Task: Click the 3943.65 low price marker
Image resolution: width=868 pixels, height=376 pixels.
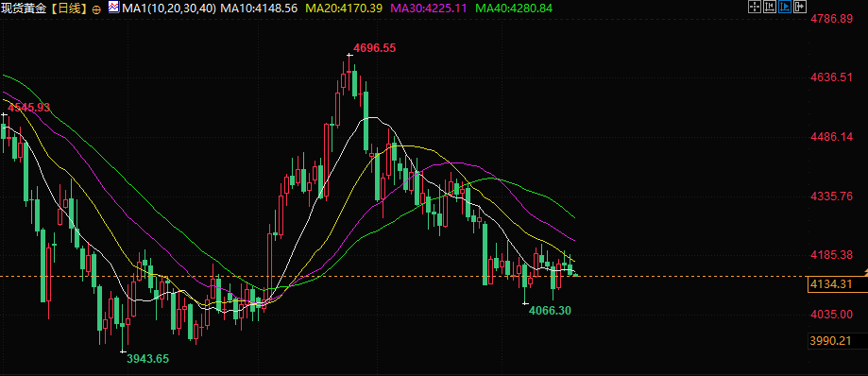Action: click(147, 359)
